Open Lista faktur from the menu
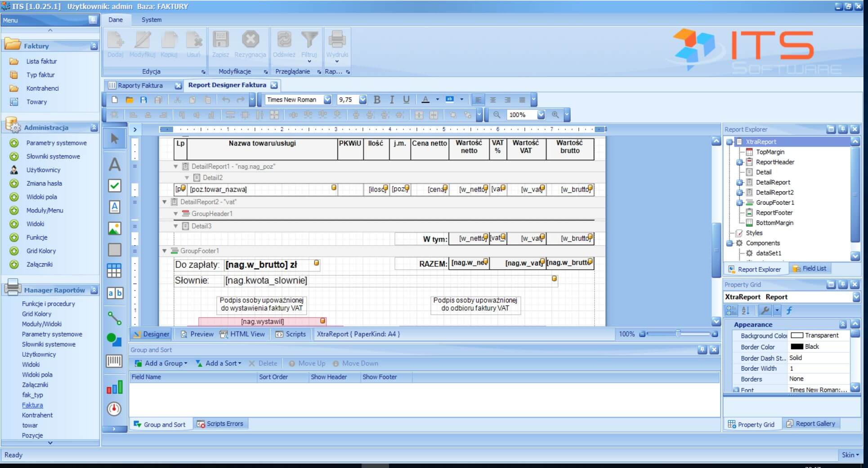The height and width of the screenshot is (468, 868). coord(41,61)
